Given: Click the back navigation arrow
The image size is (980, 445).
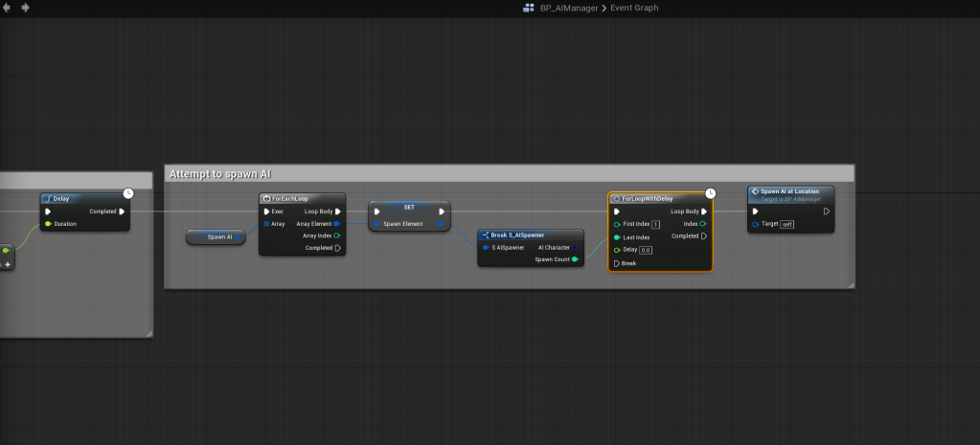Looking at the screenshot, I should pos(9,8).
